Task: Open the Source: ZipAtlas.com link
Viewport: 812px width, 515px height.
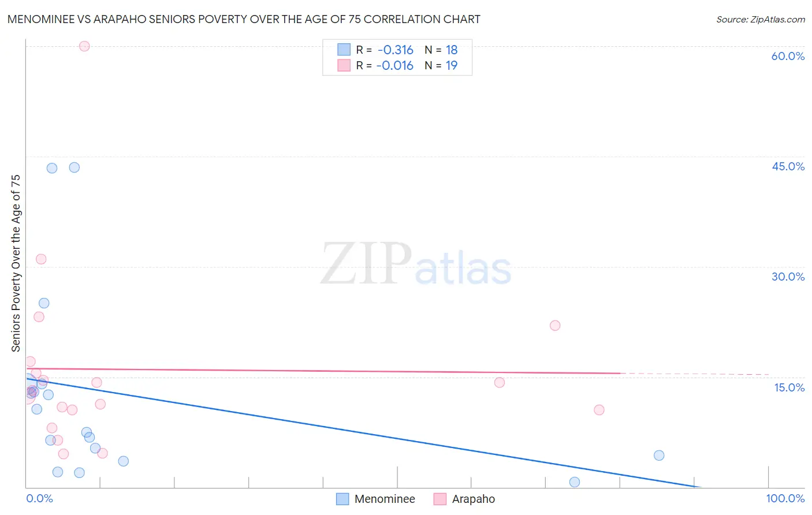Action: click(x=761, y=20)
